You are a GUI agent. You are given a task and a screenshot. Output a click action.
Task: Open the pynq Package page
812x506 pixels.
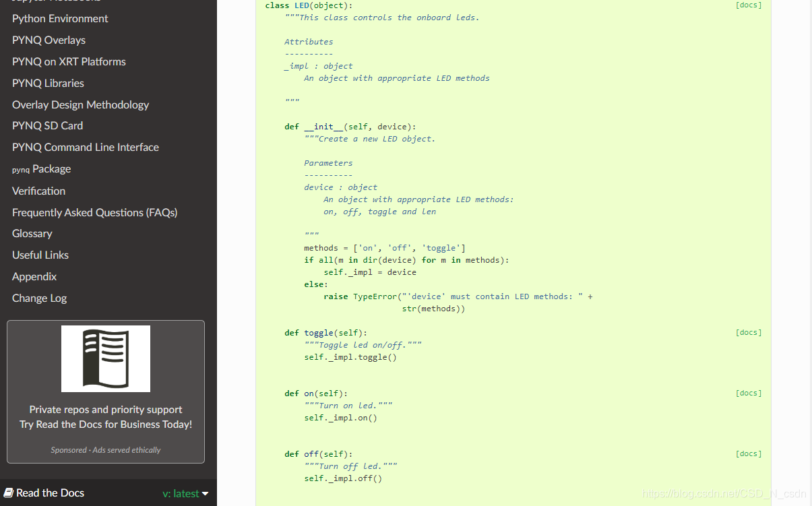click(x=41, y=168)
